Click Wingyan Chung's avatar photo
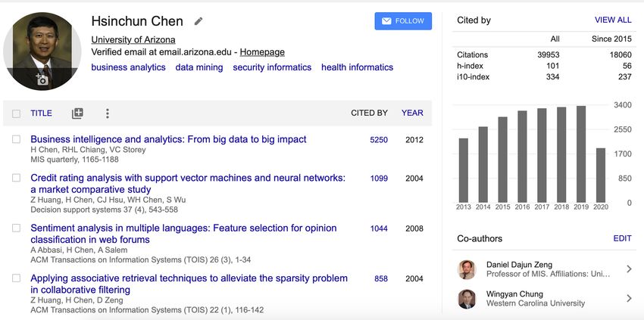This screenshot has height=320, width=644. click(x=467, y=299)
